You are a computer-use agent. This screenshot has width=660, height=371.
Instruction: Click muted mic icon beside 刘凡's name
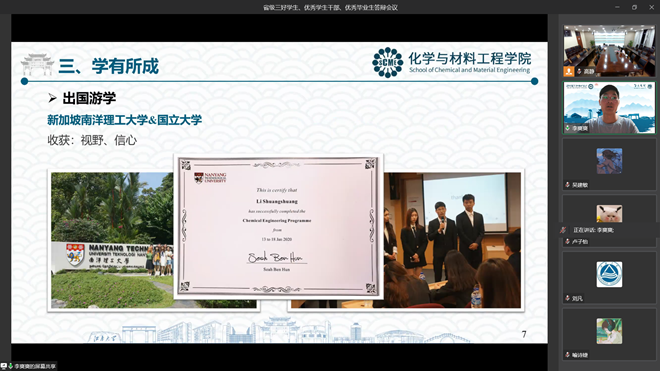pyautogui.click(x=567, y=298)
